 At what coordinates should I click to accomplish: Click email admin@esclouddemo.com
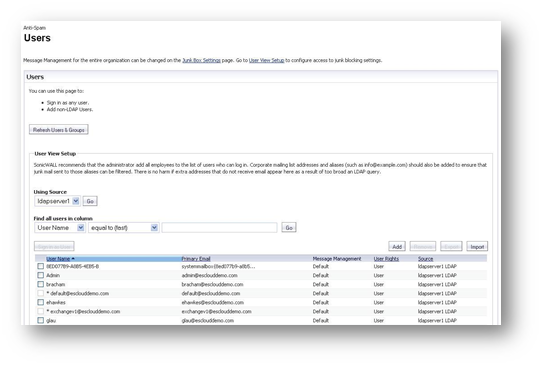click(x=210, y=275)
